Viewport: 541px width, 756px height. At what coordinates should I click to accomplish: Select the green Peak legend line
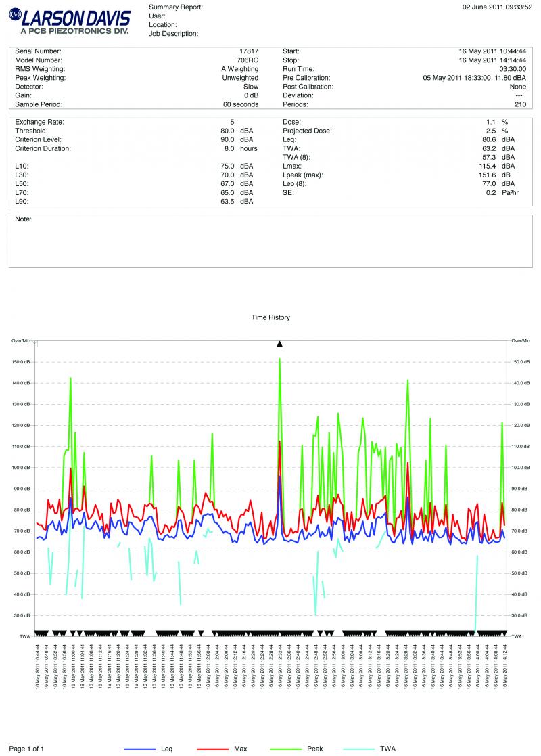pos(287,749)
